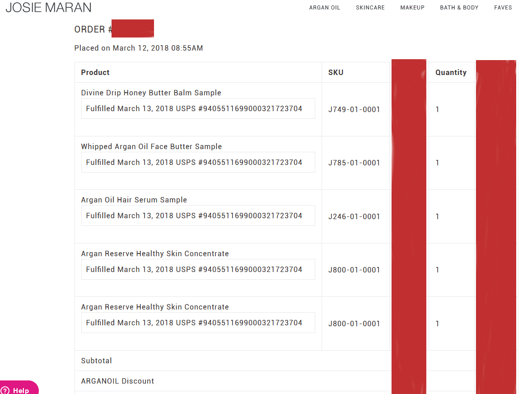
Task: Click tracking info under Hair Serum Sample
Action: [x=194, y=216]
